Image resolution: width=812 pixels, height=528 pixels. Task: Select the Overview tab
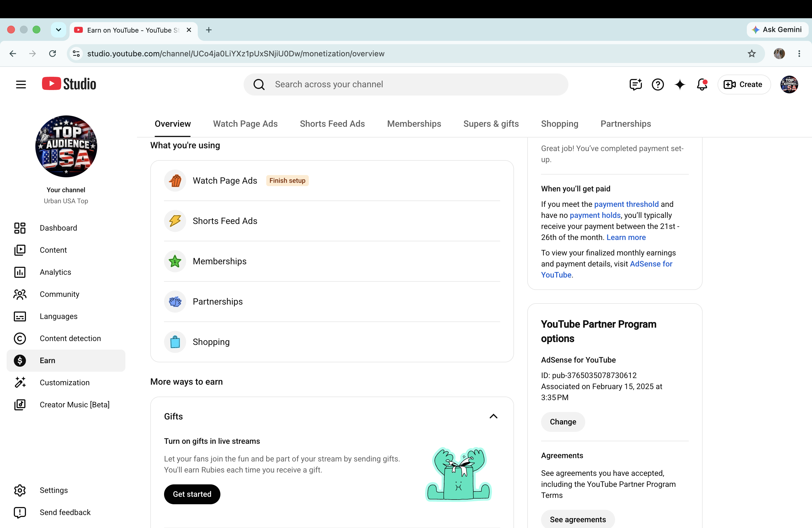click(x=173, y=124)
